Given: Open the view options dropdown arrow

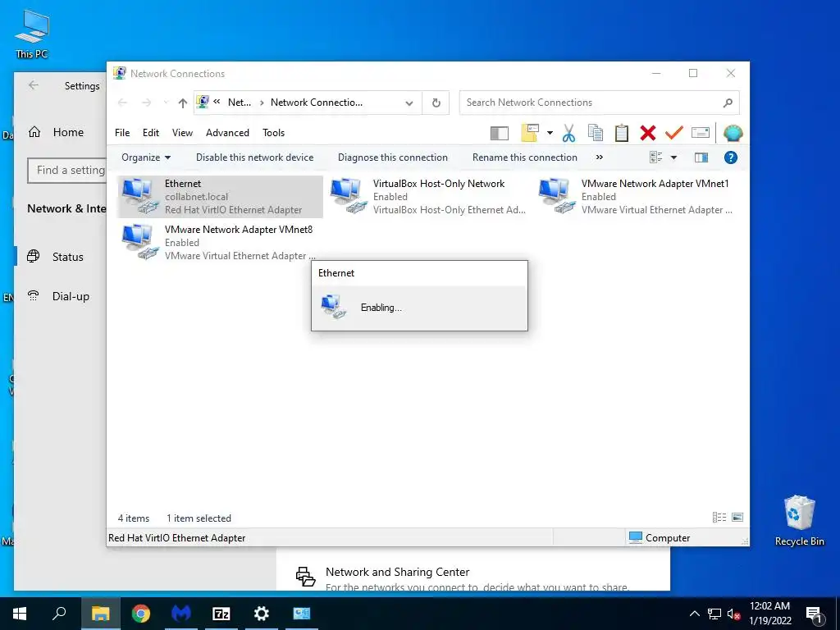Looking at the screenshot, I should 674,157.
